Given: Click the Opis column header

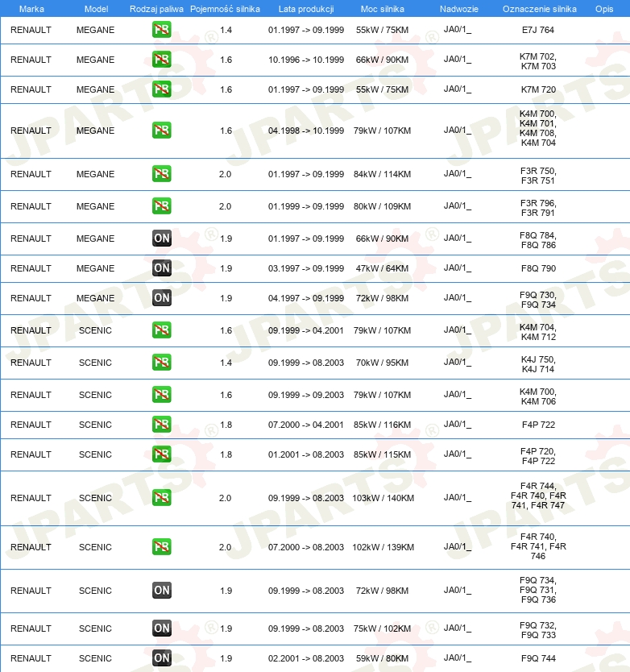Looking at the screenshot, I should [604, 9].
